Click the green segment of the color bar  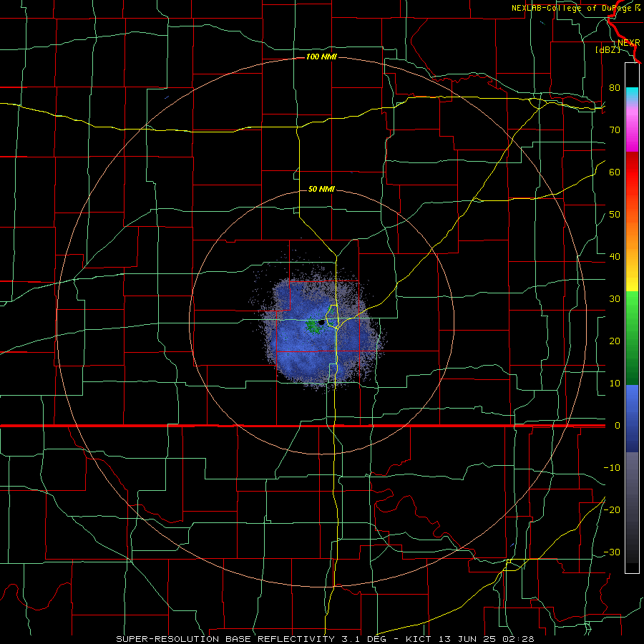[x=632, y=338]
